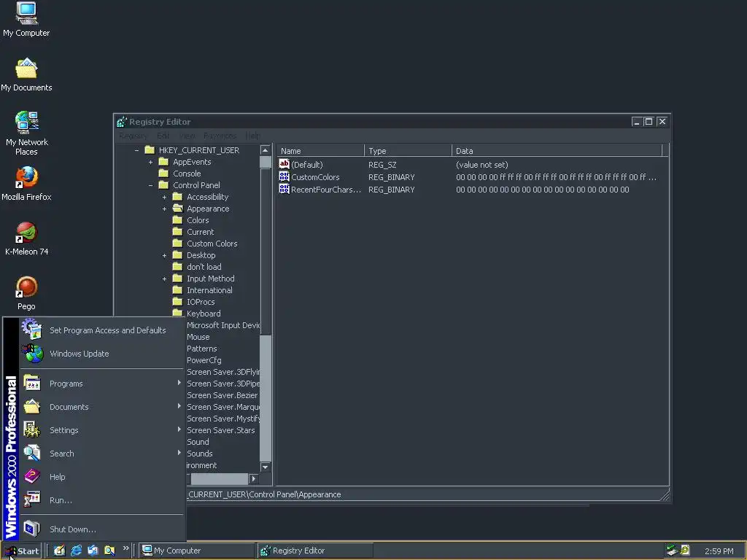
Task: Open the View menu in Registry Editor
Action: pyautogui.click(x=187, y=136)
